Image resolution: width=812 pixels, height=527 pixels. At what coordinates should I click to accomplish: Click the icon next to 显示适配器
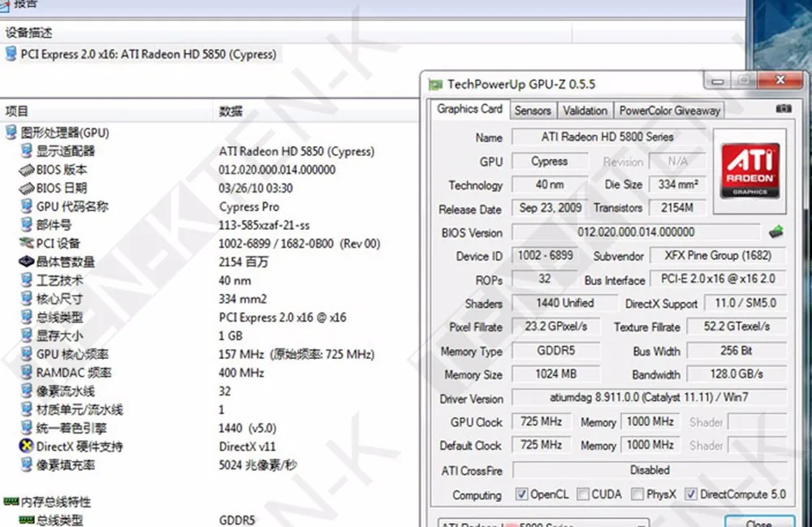point(27,151)
